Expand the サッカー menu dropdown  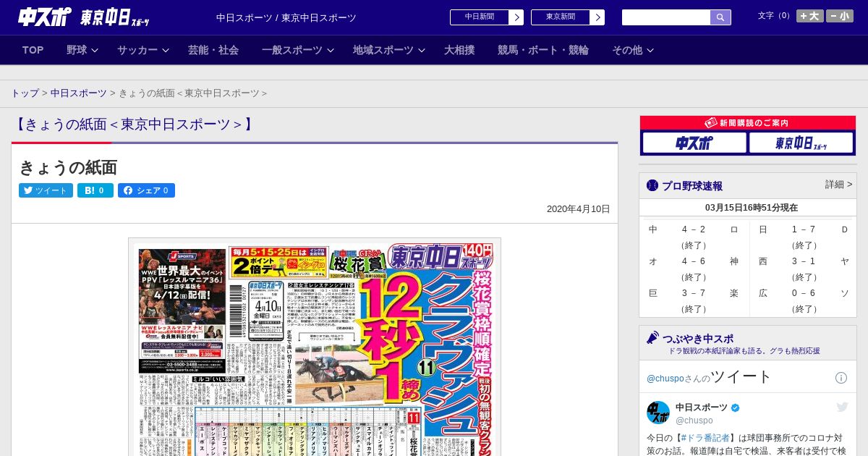pyautogui.click(x=143, y=50)
